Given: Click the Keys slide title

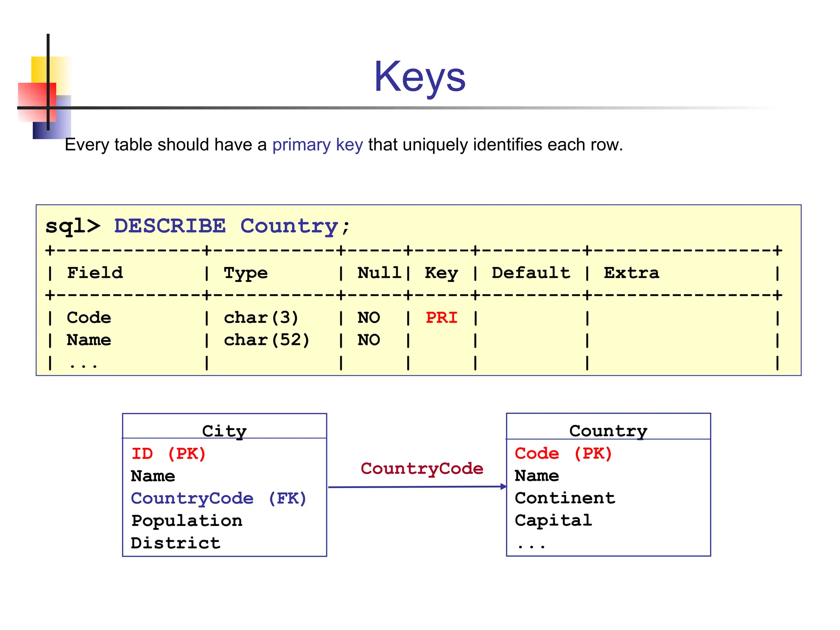Looking at the screenshot, I should [x=420, y=77].
